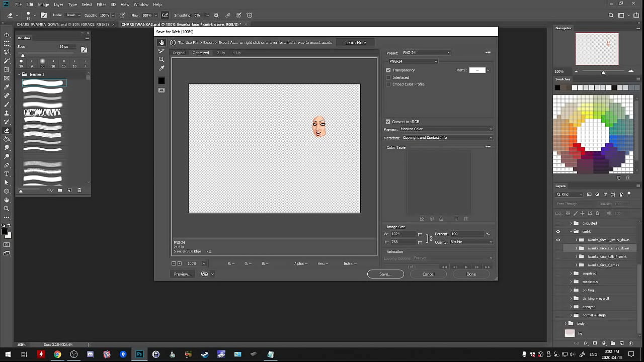Toggle slices visibility icon in dialog
The width and height of the screenshot is (644, 362).
pos(162,90)
